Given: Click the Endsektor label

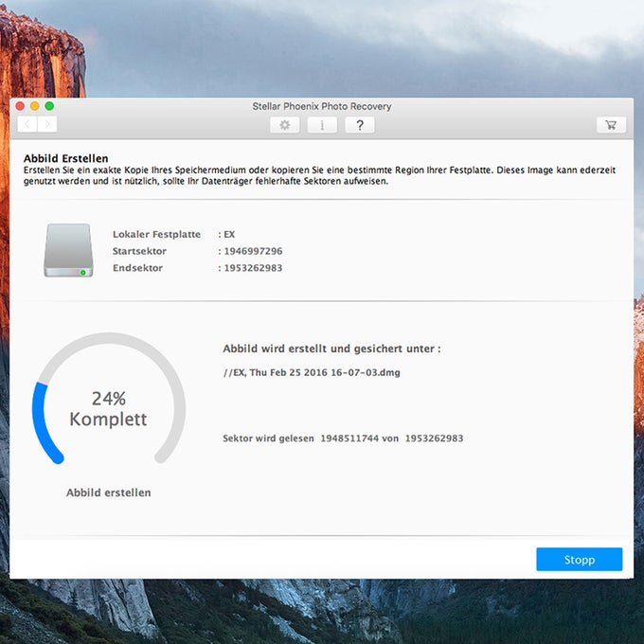Looking at the screenshot, I should [137, 268].
